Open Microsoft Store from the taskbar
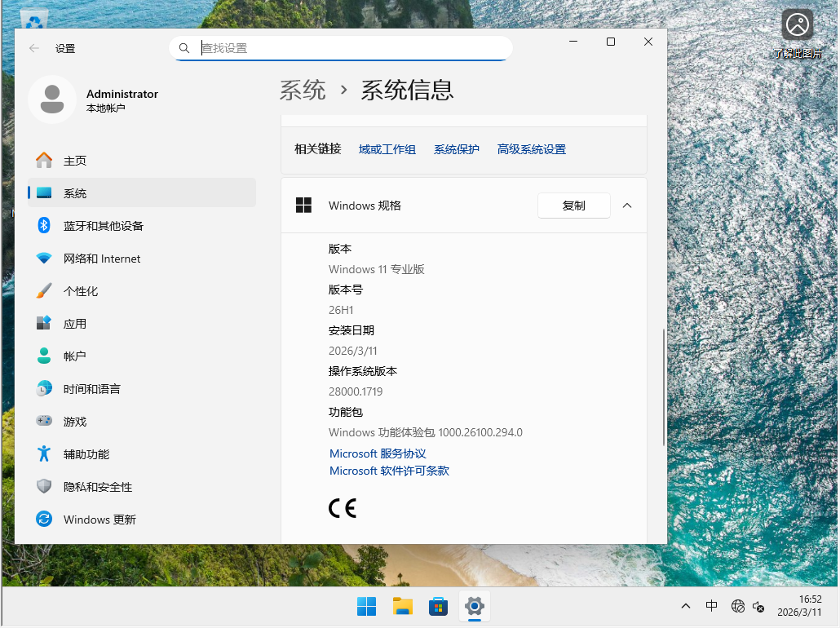Screen dimensions: 840x628 (438, 606)
